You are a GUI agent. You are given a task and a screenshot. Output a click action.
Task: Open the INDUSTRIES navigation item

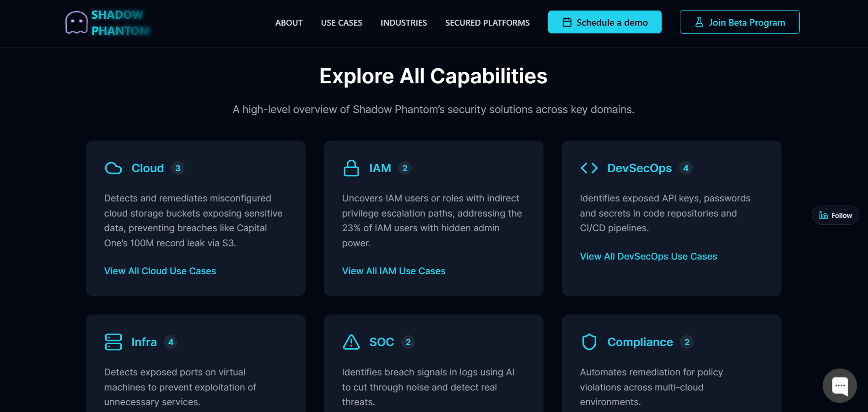(404, 22)
